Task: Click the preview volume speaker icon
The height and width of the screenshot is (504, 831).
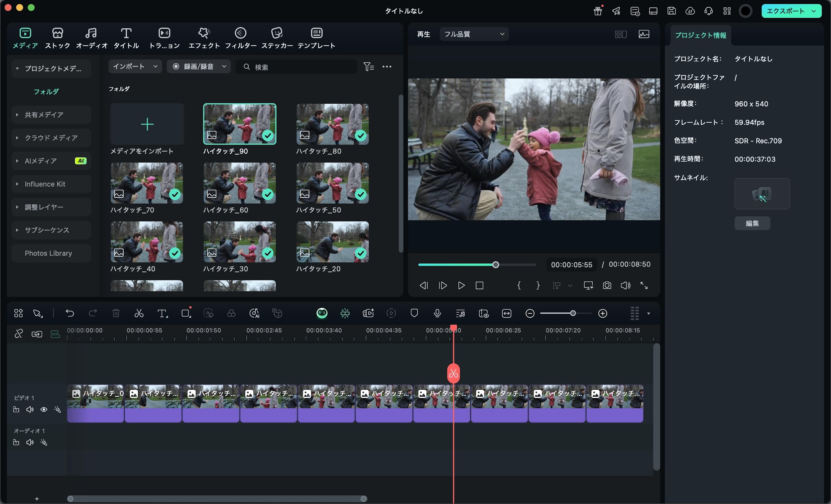Action: 625,285
